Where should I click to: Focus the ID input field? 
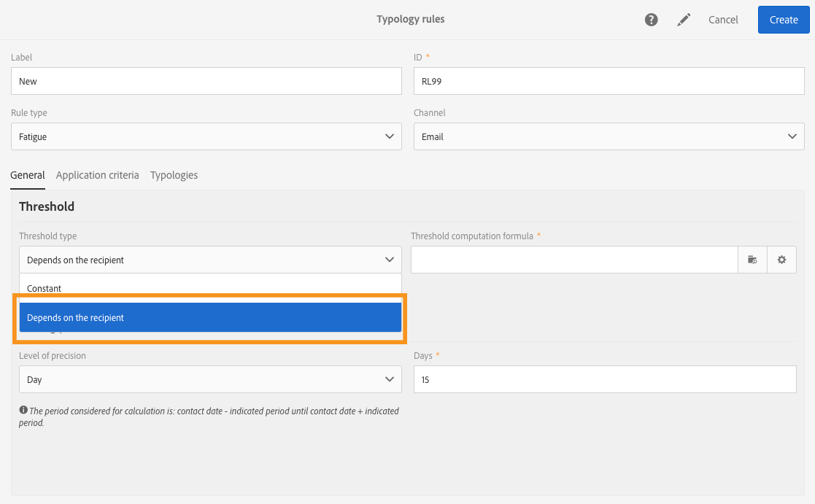(x=609, y=81)
